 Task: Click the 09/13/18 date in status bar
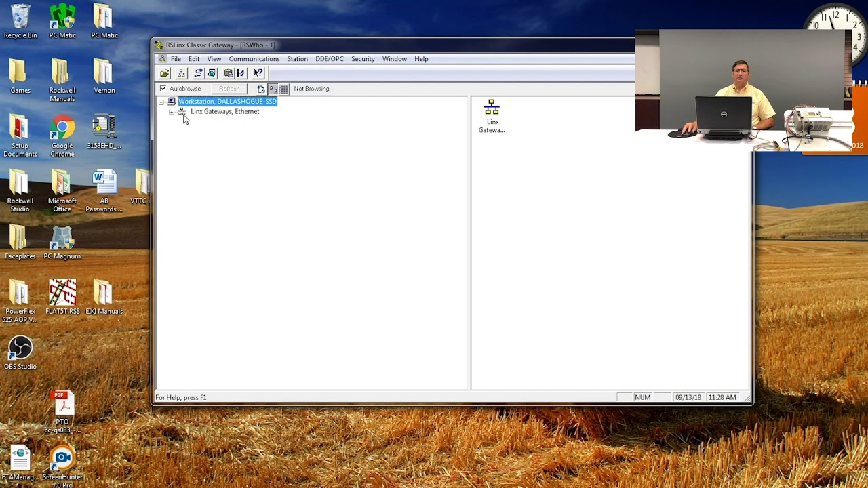point(688,397)
